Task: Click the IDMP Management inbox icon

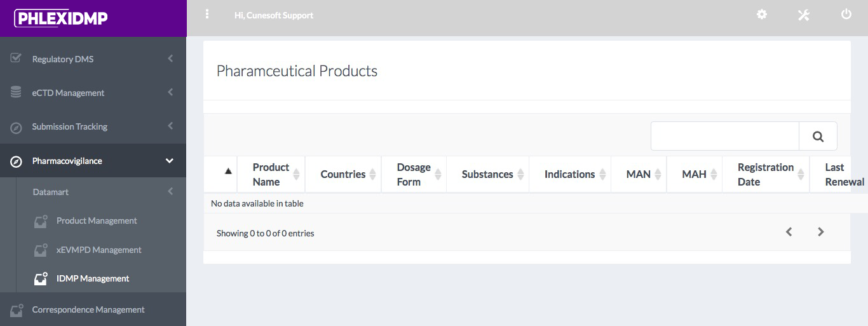Action: tap(41, 279)
